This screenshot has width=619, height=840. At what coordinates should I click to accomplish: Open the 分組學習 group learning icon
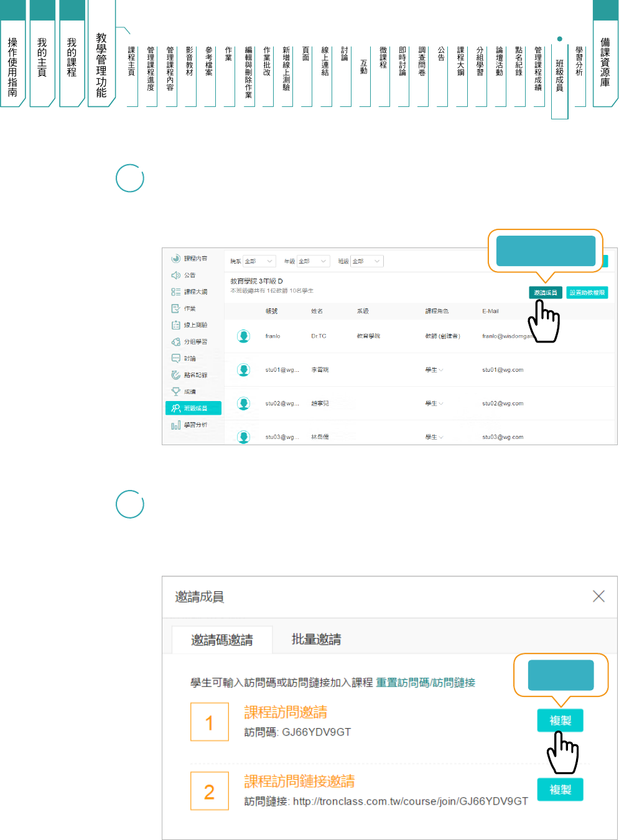(176, 342)
